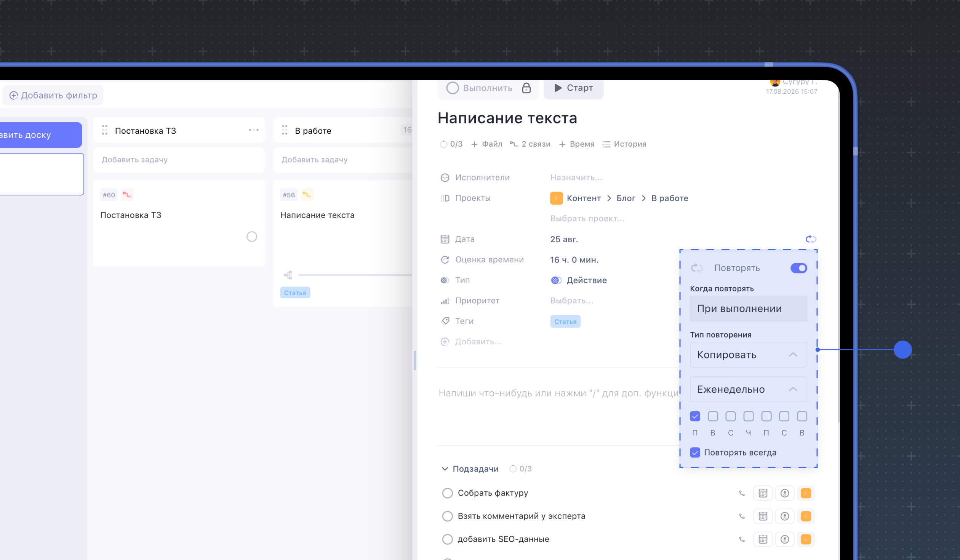Click Блог breadcrumb
Viewport: 960px width, 560px height.
pyautogui.click(x=626, y=198)
